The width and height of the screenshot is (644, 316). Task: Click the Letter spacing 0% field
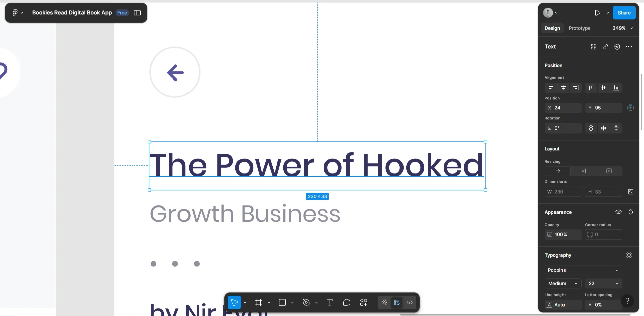tap(604, 305)
